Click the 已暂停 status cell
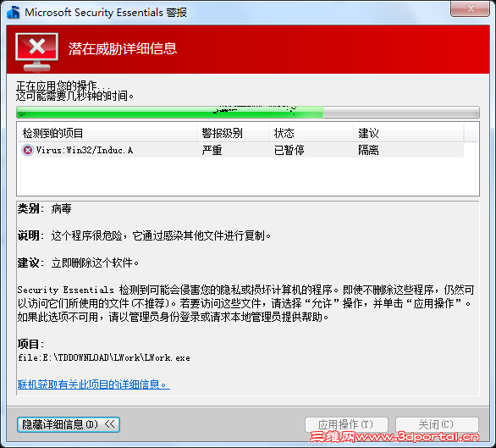 tap(289, 150)
